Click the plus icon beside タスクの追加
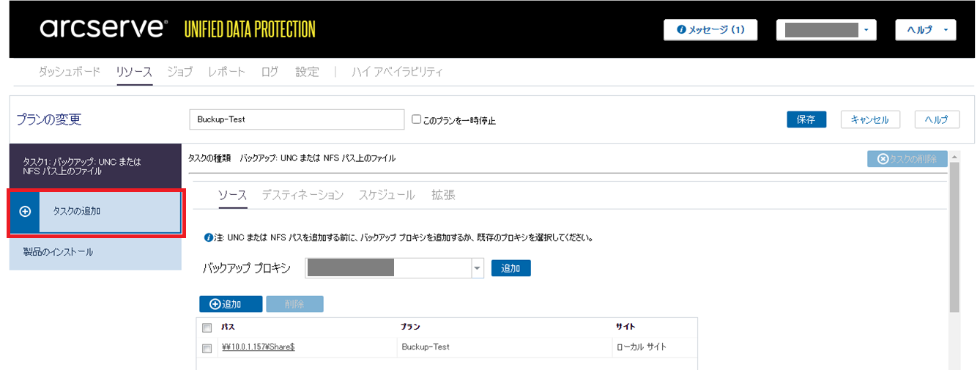Image resolution: width=980 pixels, height=370 pixels. 25,211
